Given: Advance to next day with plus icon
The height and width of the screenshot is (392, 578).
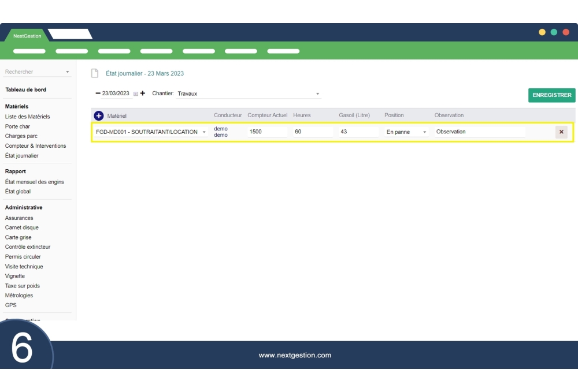Looking at the screenshot, I should (x=143, y=94).
